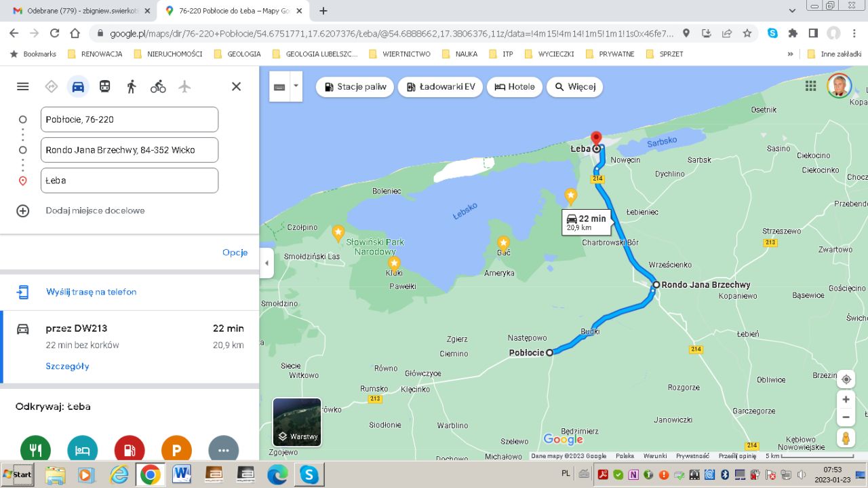
Task: Toggle the on-screen keyboard input tool
Action: (279, 87)
